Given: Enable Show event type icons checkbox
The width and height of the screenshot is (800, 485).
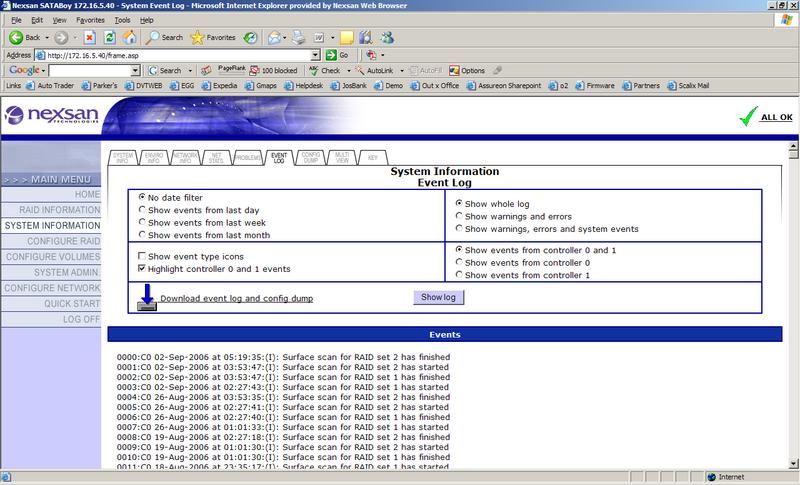Looking at the screenshot, I should tap(142, 256).
